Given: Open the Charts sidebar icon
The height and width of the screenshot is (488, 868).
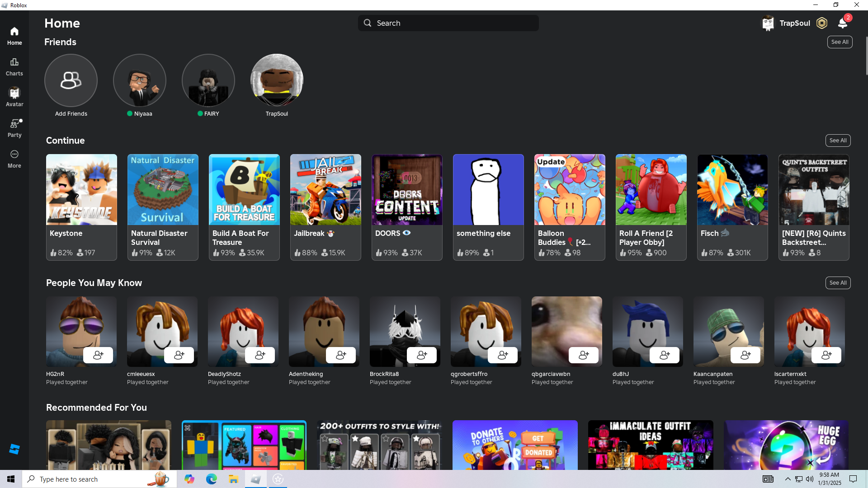Looking at the screenshot, I should point(14,66).
